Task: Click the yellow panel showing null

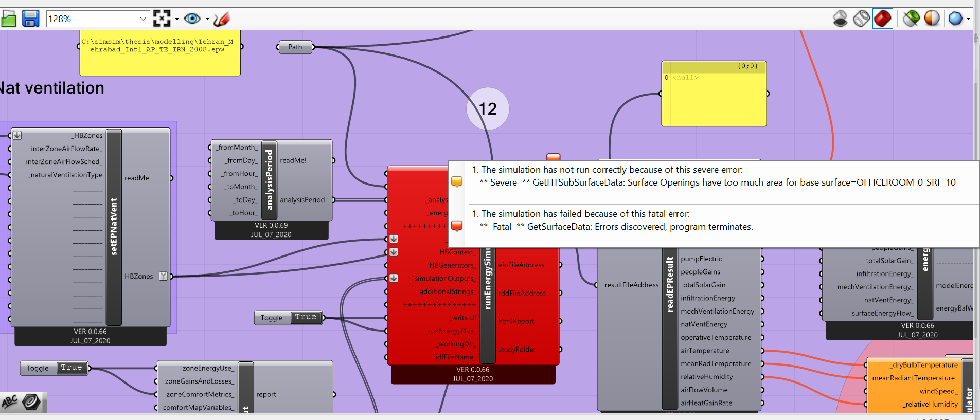Action: [x=714, y=94]
